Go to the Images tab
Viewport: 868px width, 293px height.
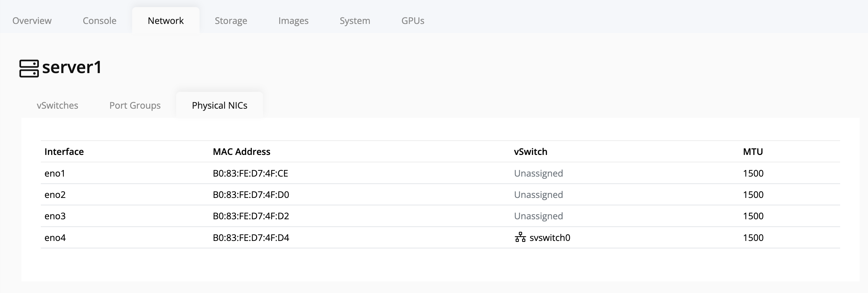pyautogui.click(x=293, y=20)
